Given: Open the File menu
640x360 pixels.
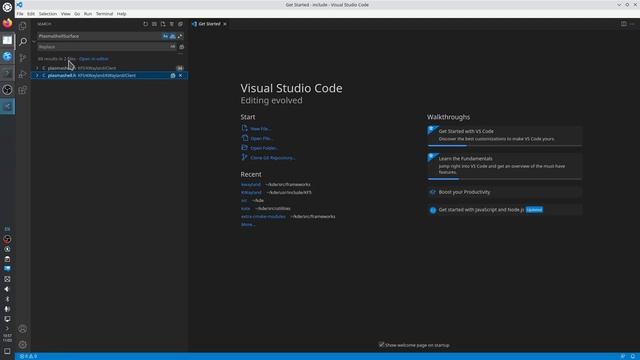Looking at the screenshot, I should (20, 14).
